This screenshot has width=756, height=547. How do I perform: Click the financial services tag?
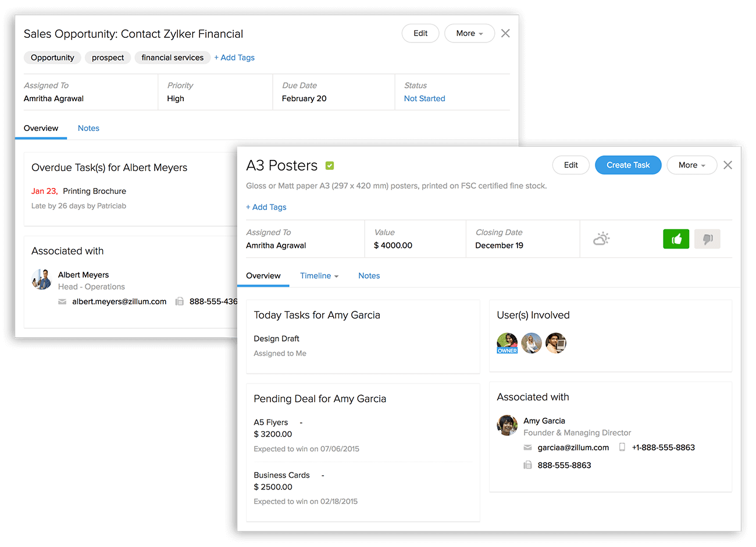pyautogui.click(x=172, y=58)
